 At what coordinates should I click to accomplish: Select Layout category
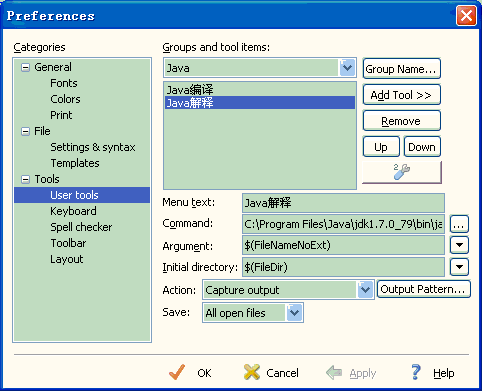click(67, 259)
